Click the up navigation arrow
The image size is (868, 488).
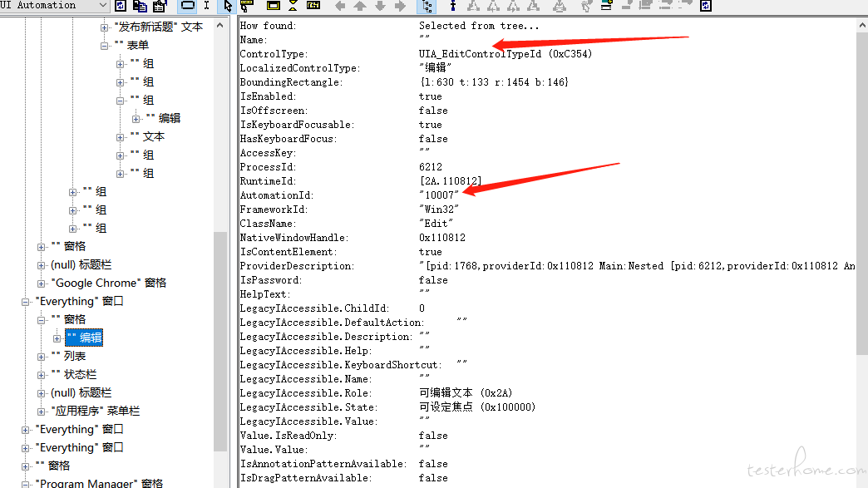360,6
